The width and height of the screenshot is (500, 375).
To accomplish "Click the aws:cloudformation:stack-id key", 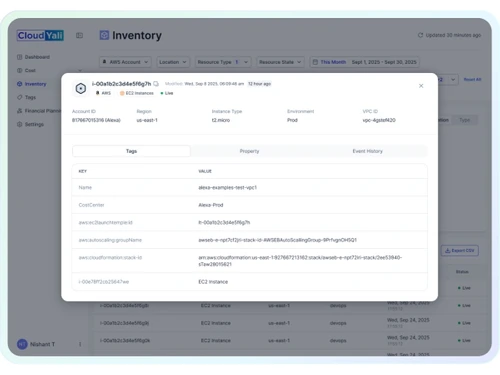I will [110, 257].
